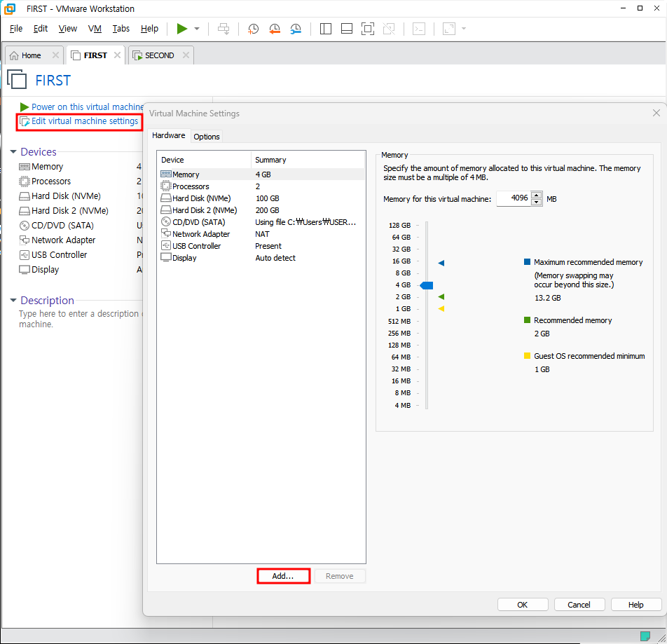
Task: Click the Summary column header
Action: click(x=308, y=160)
